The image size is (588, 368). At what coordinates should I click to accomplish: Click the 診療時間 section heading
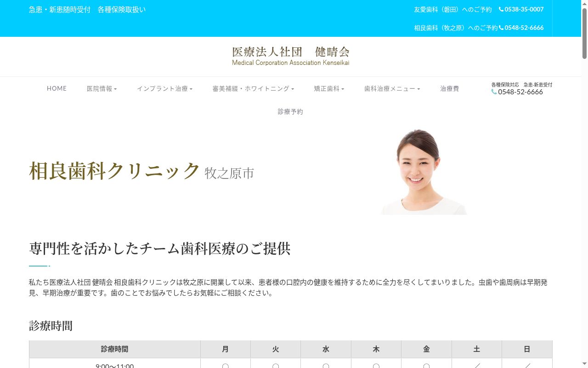[x=51, y=326]
